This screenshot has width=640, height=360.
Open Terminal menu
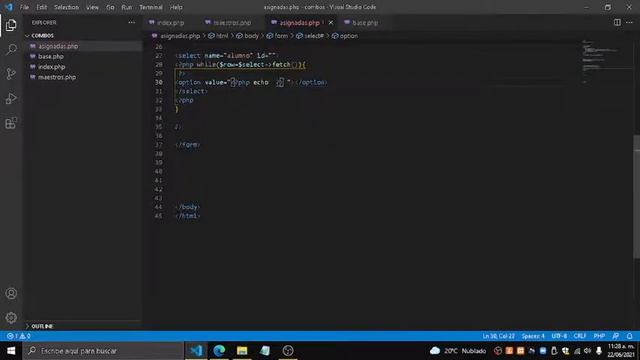[x=151, y=7]
